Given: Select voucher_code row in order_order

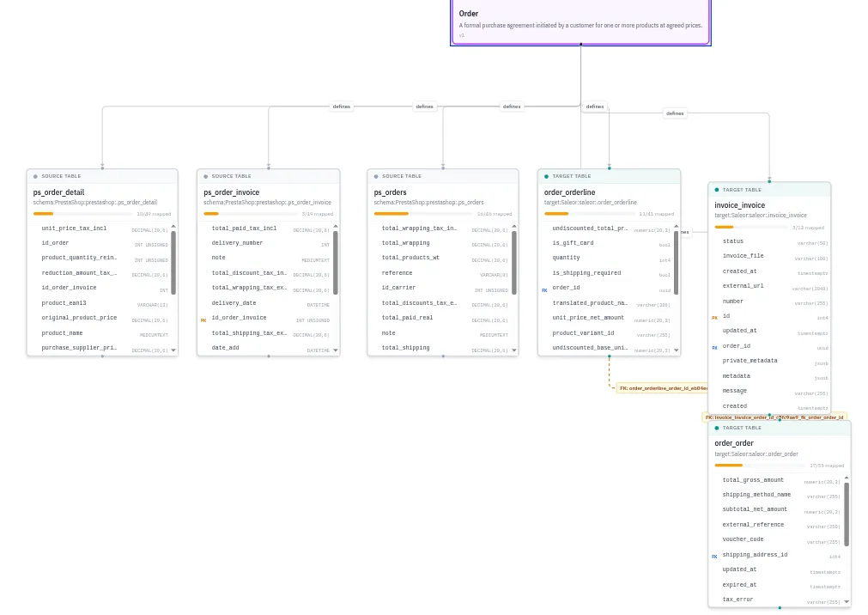Looking at the screenshot, I should (x=777, y=539).
